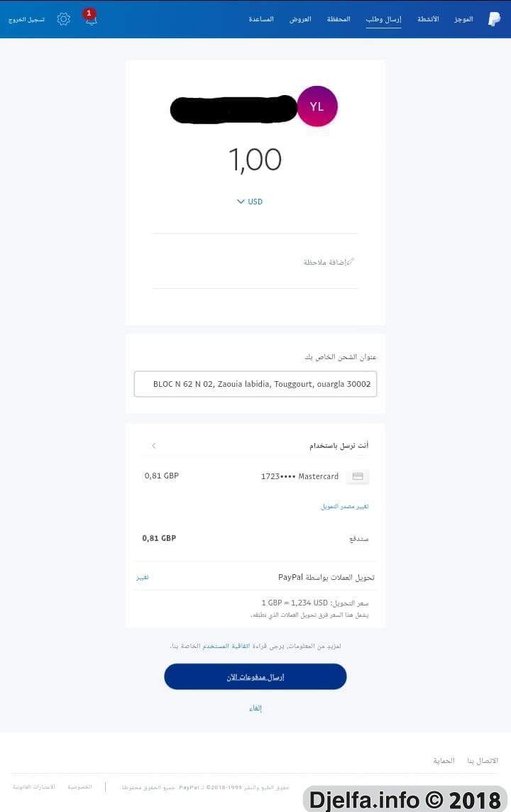Click change funding source link

(344, 506)
